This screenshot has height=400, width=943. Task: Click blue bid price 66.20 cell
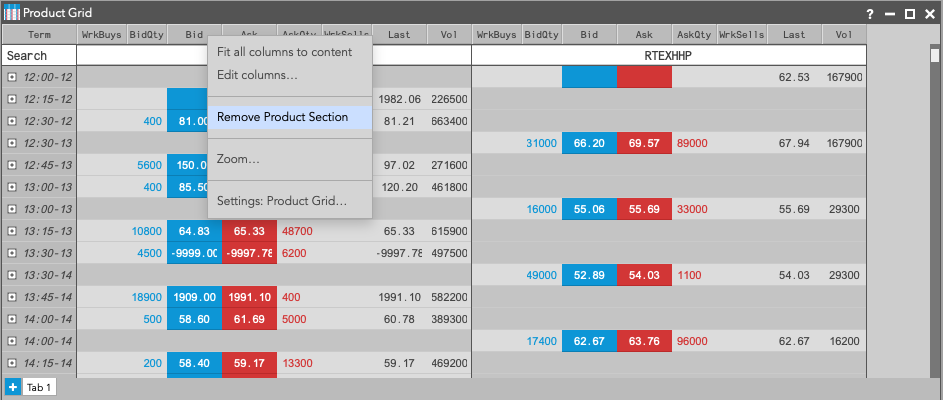(x=589, y=143)
